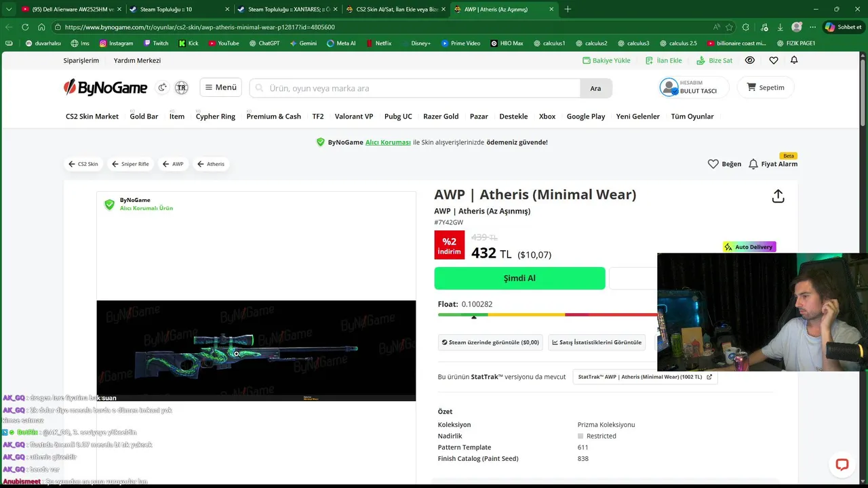This screenshot has height=488, width=868.
Task: Share the AWP Atheris listing
Action: click(x=778, y=196)
